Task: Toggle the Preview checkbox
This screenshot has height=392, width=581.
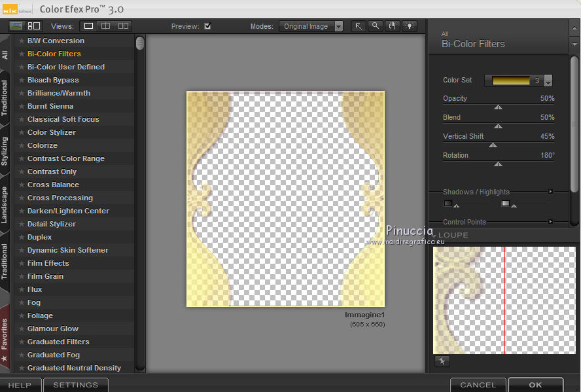Action: (207, 26)
